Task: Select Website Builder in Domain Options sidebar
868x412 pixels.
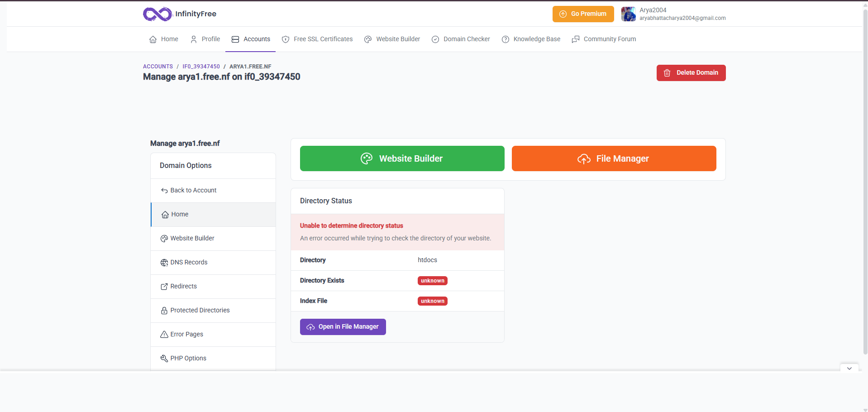Action: coord(213,239)
